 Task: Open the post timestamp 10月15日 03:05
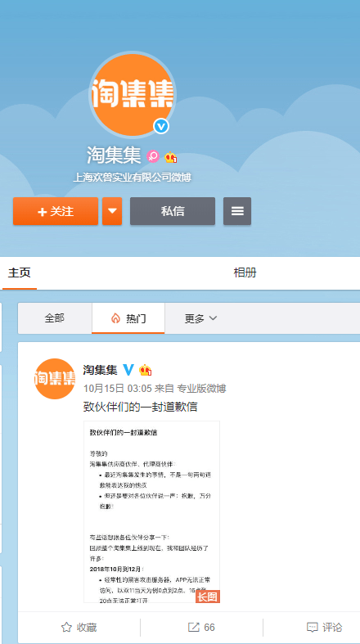(117, 389)
